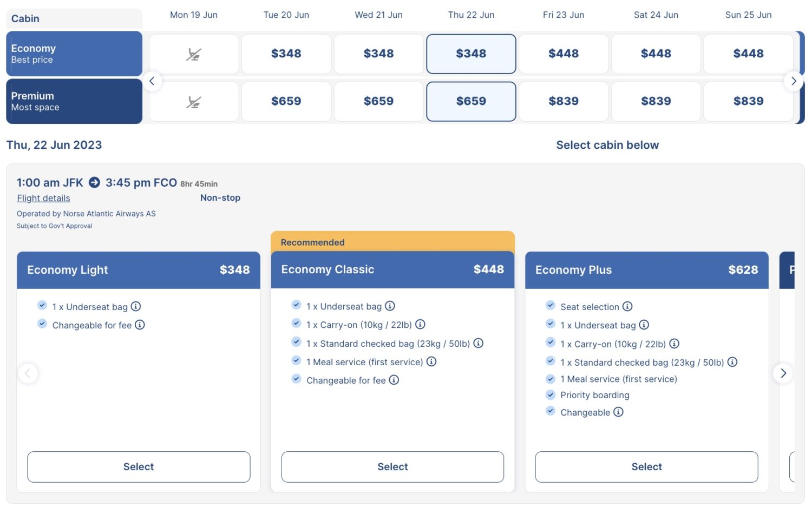The height and width of the screenshot is (507, 812).
Task: Open info for Seat selection in Economy Plus
Action: pyautogui.click(x=627, y=306)
